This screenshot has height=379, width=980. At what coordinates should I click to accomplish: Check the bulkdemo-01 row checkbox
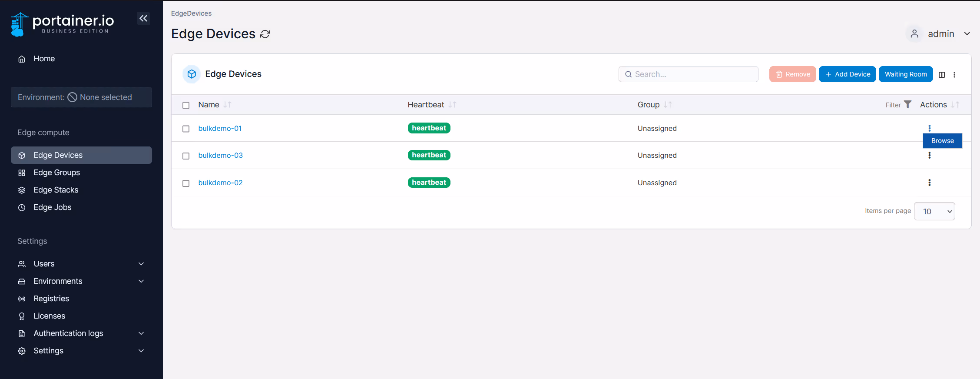click(x=186, y=129)
